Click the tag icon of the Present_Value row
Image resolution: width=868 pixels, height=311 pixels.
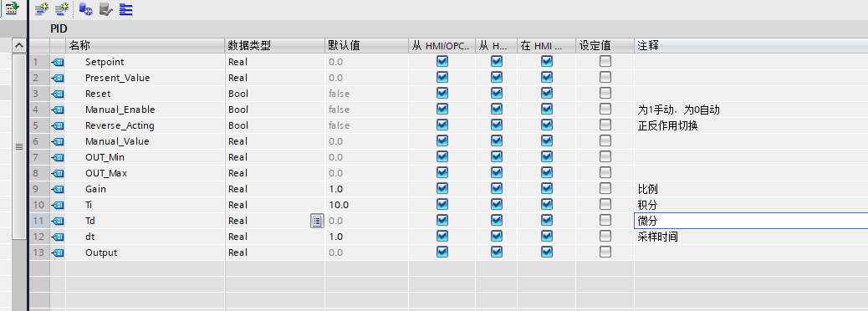click(x=58, y=78)
